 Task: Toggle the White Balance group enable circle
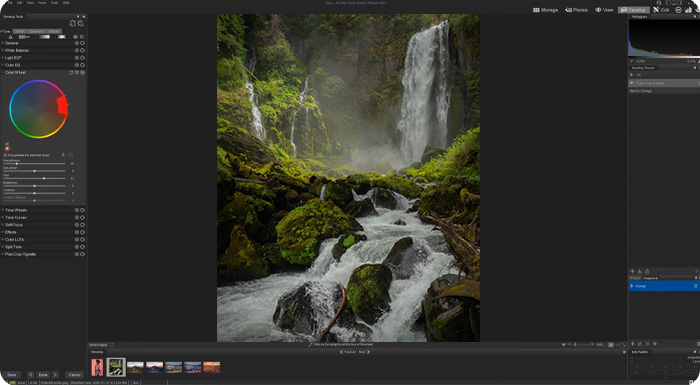click(x=83, y=50)
